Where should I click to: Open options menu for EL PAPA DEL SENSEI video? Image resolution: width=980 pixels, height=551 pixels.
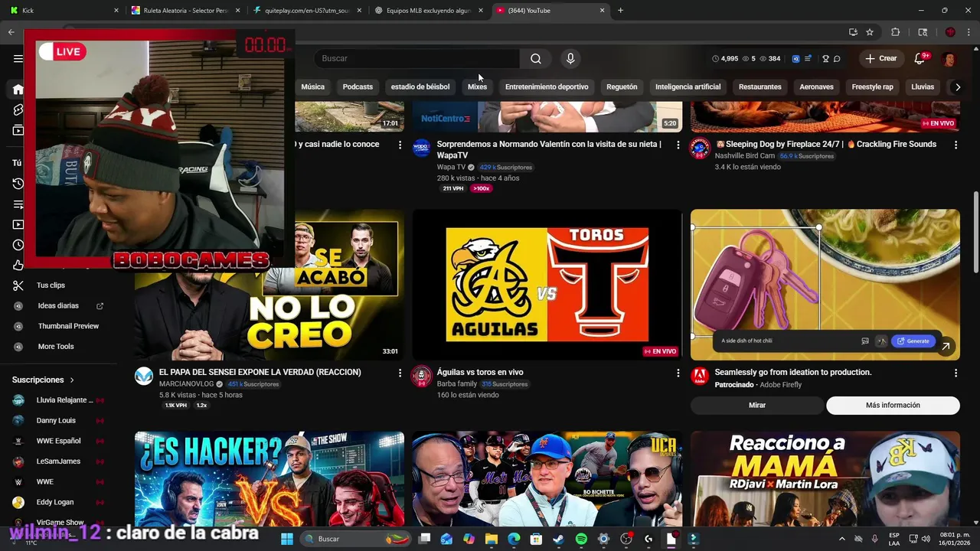click(400, 373)
